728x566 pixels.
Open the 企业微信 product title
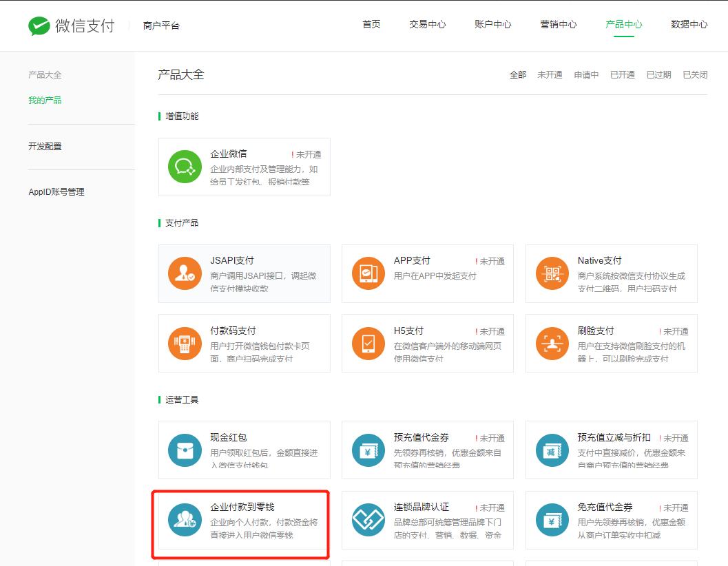coord(229,154)
